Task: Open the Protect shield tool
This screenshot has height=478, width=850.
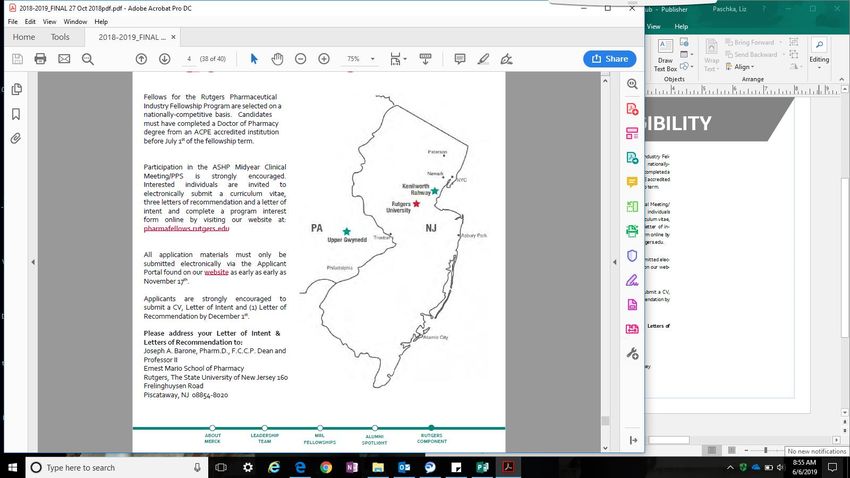Action: [632, 256]
